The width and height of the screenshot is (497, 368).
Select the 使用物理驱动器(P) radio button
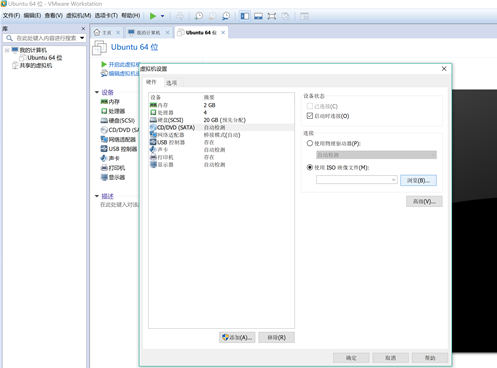[x=310, y=143]
